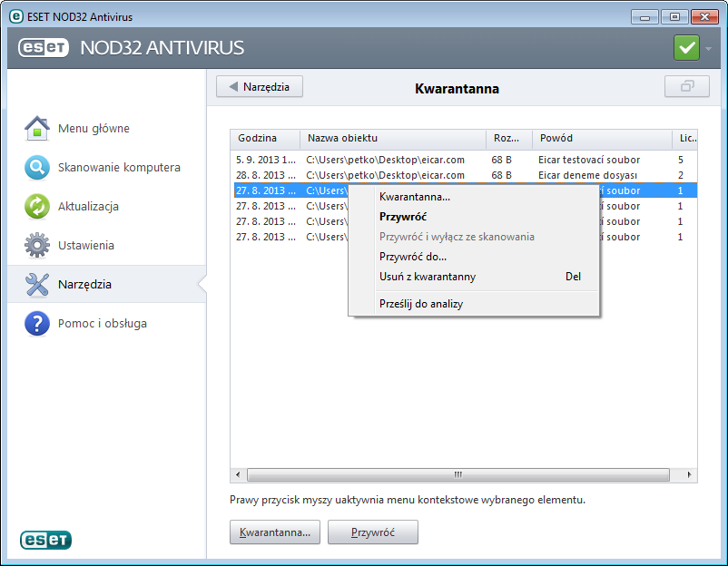The image size is (728, 566).
Task: Click the Przywróć button below list
Action: click(x=373, y=532)
